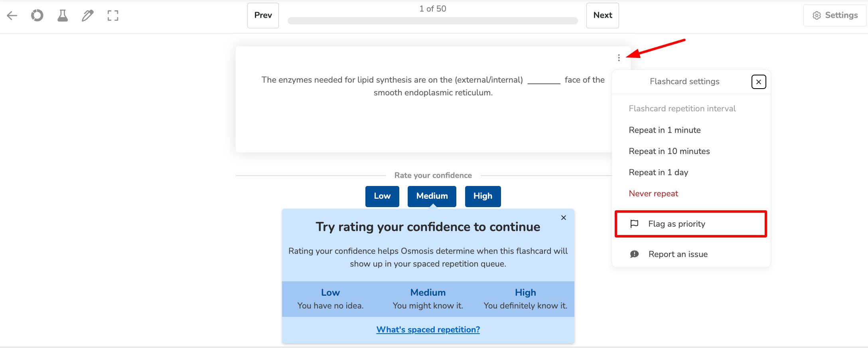Dismiss the confidence rating tooltip
The image size is (868, 348).
click(563, 217)
